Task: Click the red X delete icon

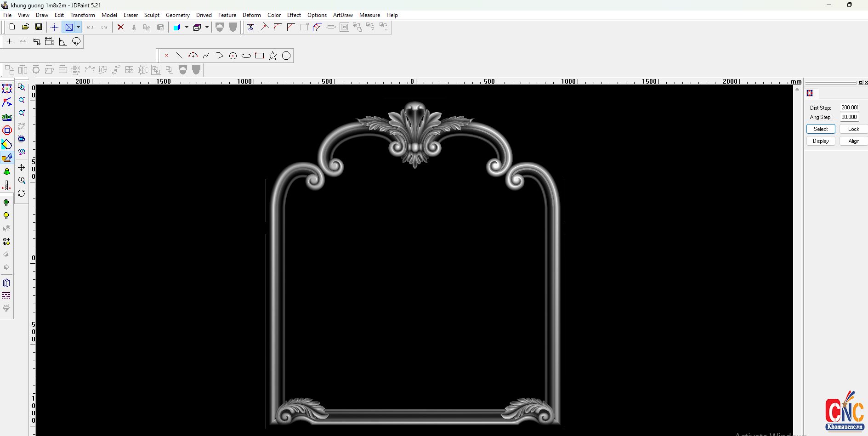Action: [120, 27]
